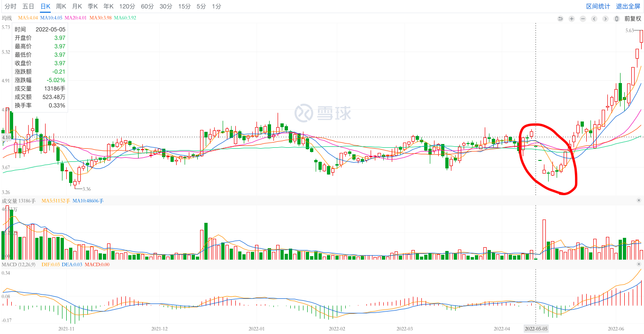This screenshot has width=644, height=334.
Task: Switch to the 五日 five-day tab
Action: coord(28,6)
